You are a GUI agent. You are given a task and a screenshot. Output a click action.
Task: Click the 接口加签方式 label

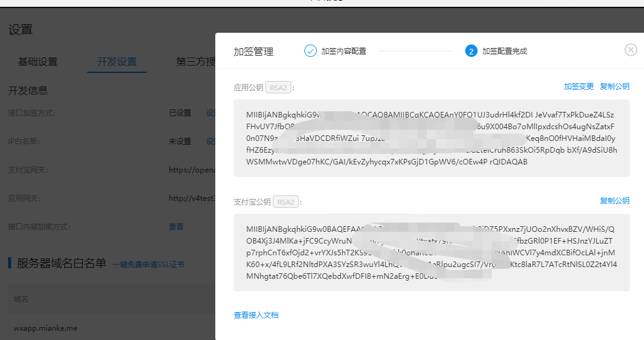click(x=32, y=113)
